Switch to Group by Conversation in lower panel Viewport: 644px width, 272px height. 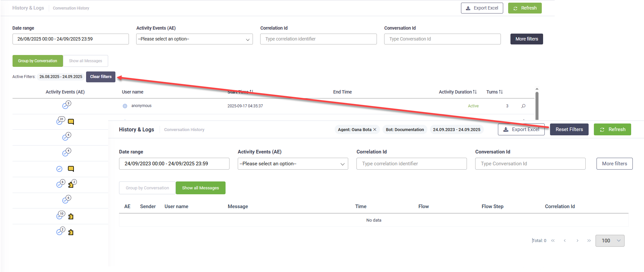pyautogui.click(x=147, y=188)
